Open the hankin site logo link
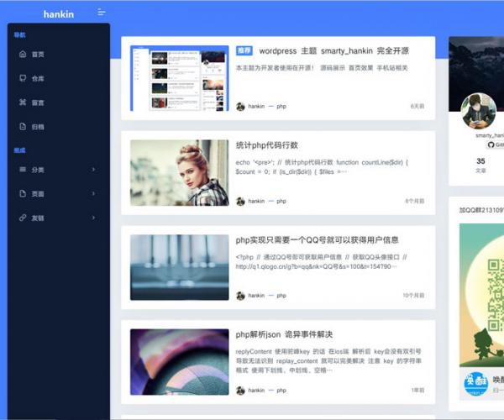Screen dimensions: 504x420 tap(59, 14)
